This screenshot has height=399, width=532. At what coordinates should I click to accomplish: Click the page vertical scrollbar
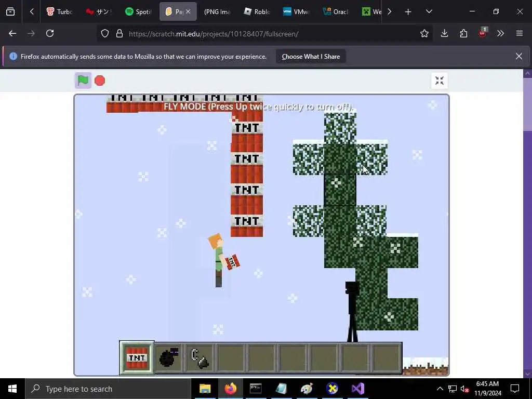[528, 224]
